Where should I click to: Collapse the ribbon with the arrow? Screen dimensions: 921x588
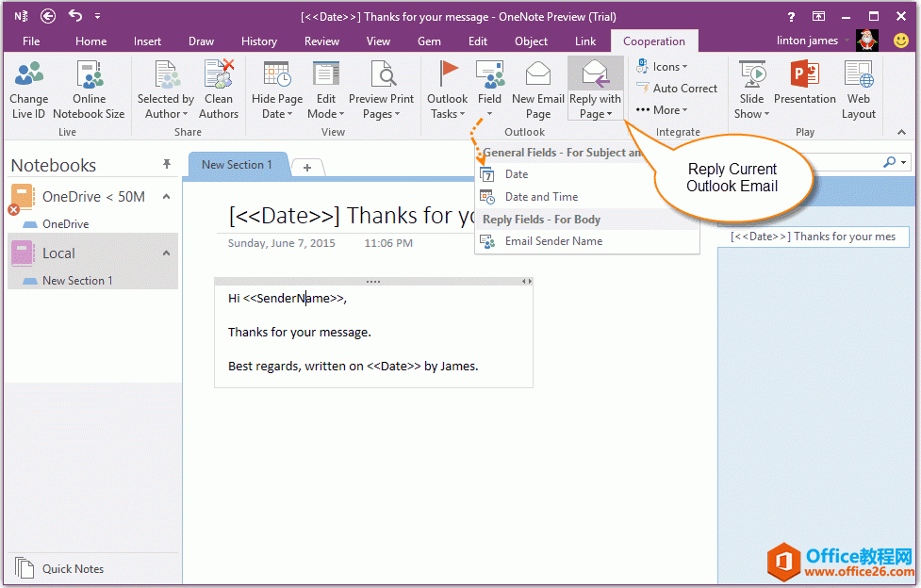pyautogui.click(x=901, y=132)
